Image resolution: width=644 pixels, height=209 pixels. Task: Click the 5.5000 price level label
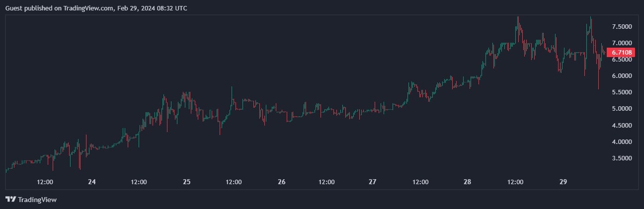point(622,92)
